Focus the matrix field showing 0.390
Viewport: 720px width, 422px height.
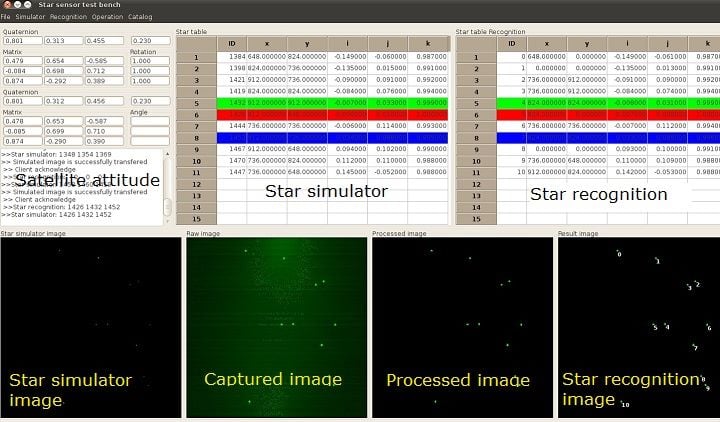(104, 141)
